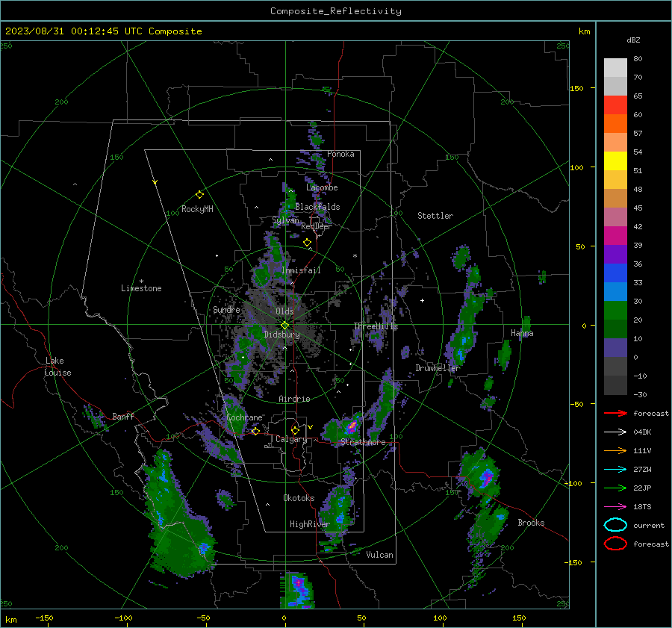This screenshot has width=672, height=628.
Task: Click the Lacombe city label
Action: coord(322,187)
